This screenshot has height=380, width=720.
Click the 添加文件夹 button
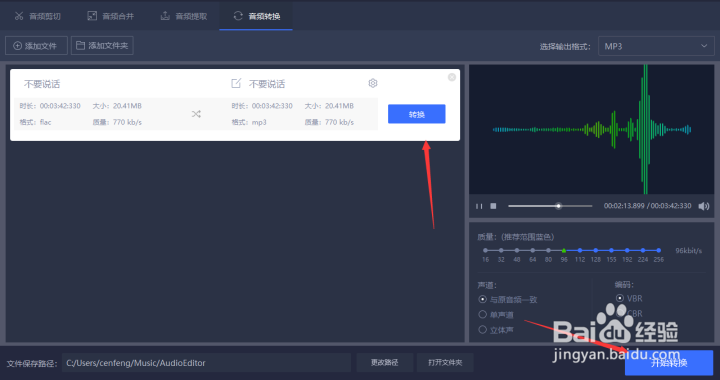[102, 46]
